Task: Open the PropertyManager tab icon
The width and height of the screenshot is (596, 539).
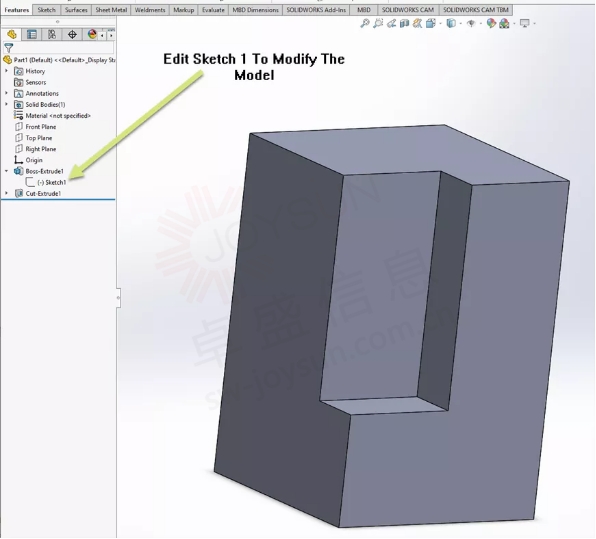Action: click(32, 35)
